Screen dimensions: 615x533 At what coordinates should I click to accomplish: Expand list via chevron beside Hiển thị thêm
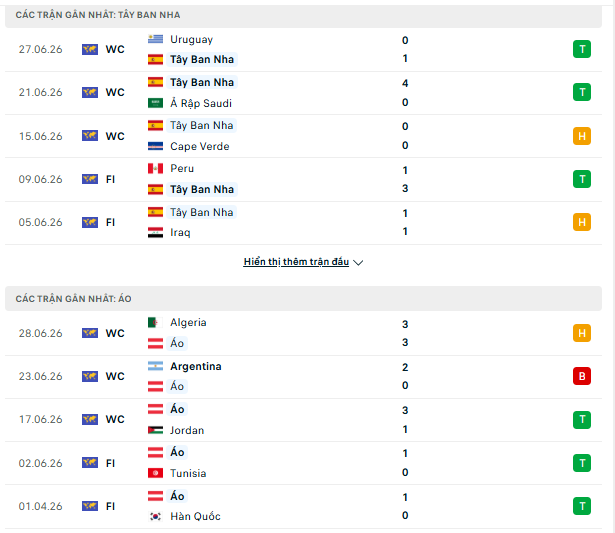tap(358, 262)
